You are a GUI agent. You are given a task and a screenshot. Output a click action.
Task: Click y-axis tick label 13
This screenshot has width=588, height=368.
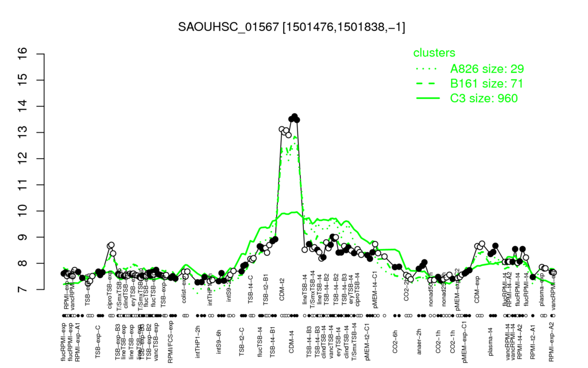coord(23,133)
